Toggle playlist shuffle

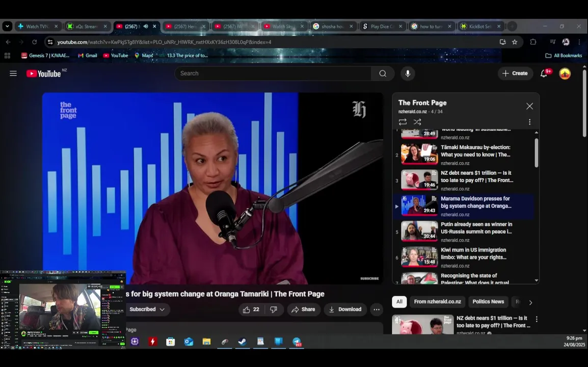(417, 122)
